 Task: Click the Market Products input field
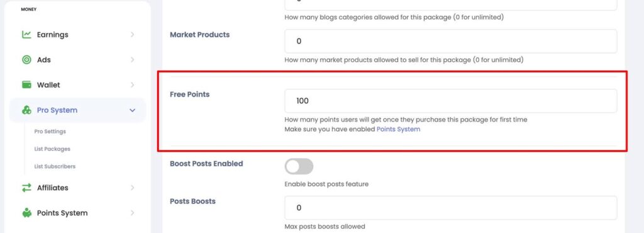coord(450,41)
